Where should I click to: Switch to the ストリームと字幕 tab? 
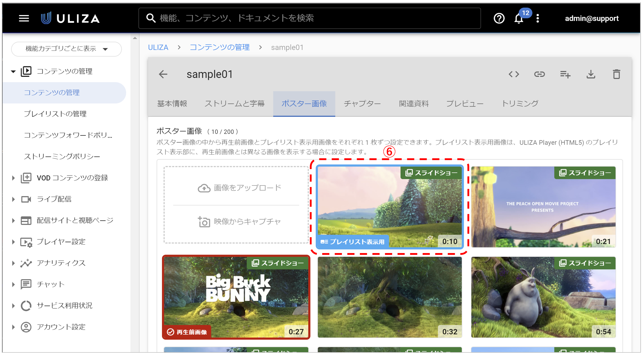click(234, 104)
